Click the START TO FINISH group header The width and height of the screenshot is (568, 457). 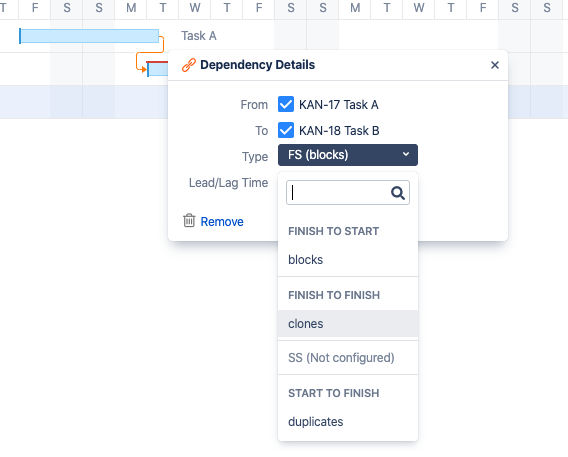click(x=334, y=393)
